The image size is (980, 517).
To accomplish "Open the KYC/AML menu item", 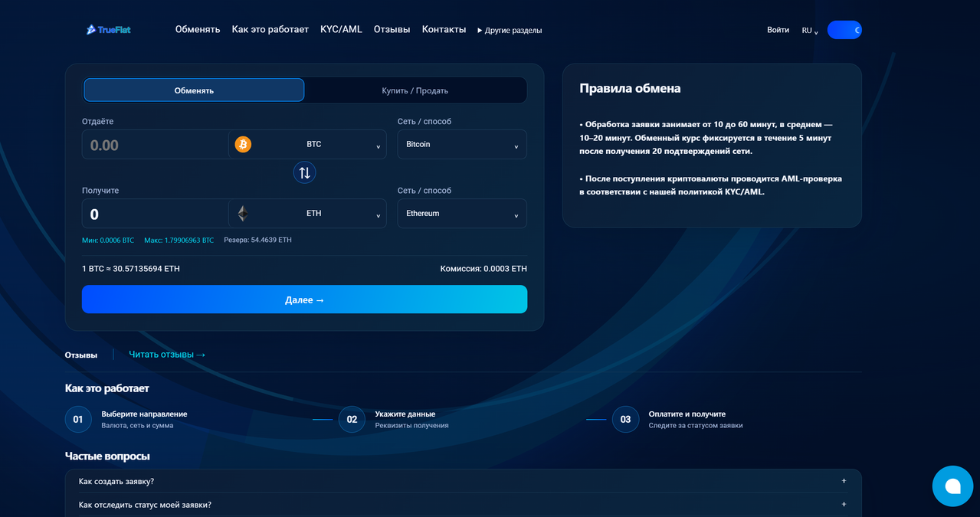I will [x=341, y=29].
